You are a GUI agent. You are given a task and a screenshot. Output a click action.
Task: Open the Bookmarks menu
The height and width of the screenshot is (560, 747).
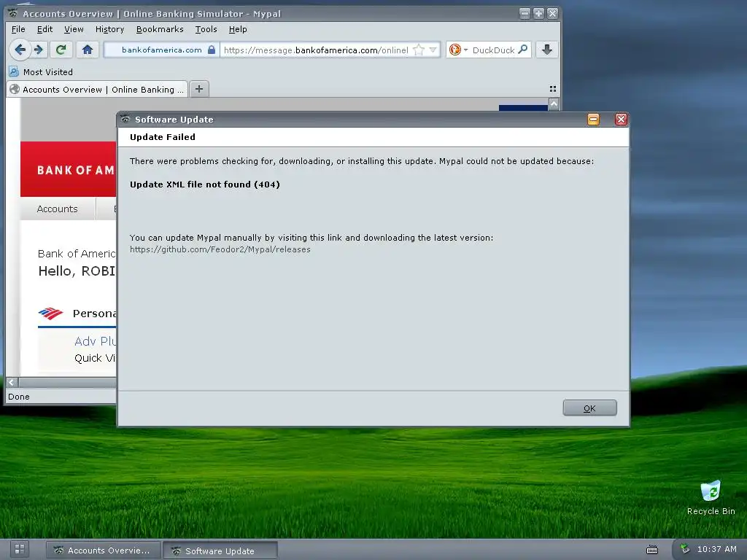pos(160,29)
